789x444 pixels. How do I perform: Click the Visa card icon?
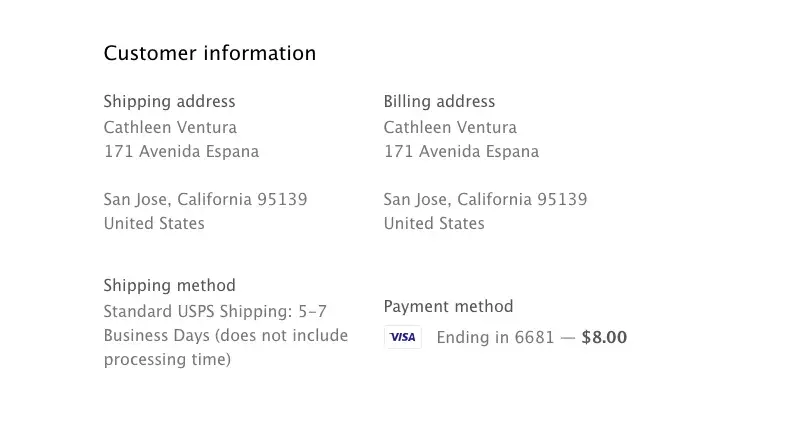(x=402, y=337)
